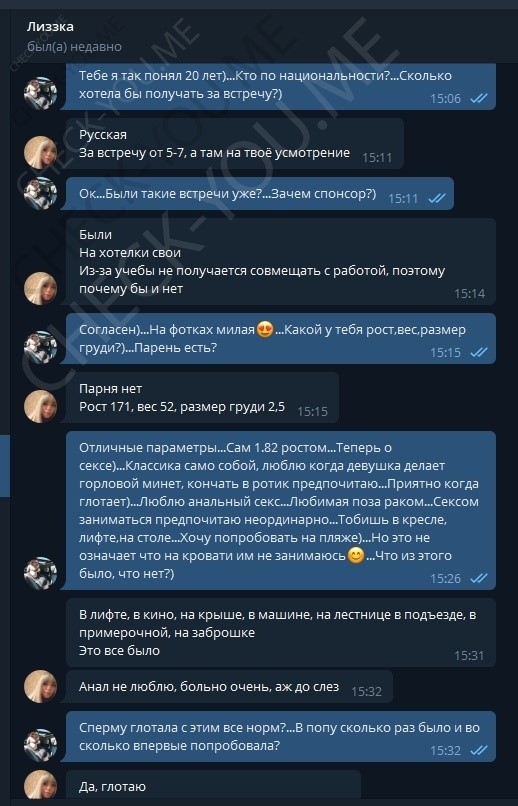This screenshot has width=518, height=806.
Task: Click the read double-check beside 15:06
Action: (x=479, y=98)
